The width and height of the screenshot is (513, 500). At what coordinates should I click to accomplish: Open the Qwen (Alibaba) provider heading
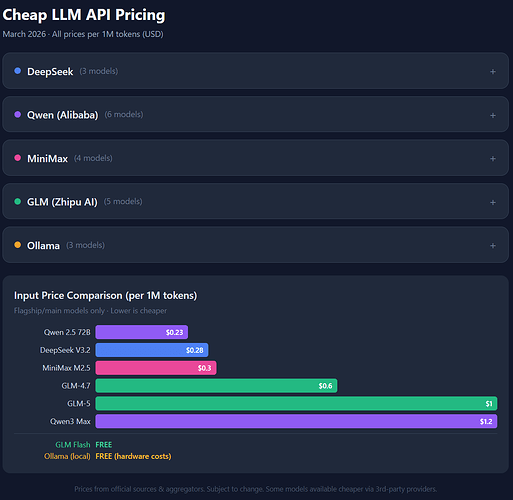pos(63,115)
